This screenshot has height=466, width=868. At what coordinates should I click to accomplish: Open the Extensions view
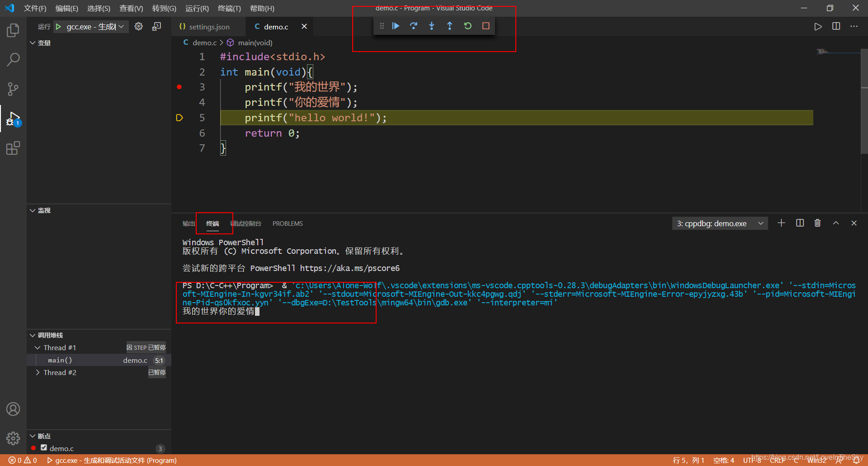13,148
